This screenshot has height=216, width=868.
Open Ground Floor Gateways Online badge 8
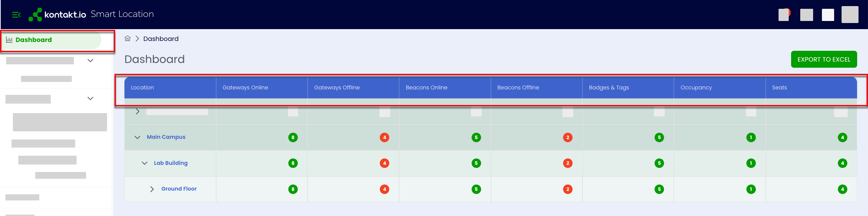(293, 189)
